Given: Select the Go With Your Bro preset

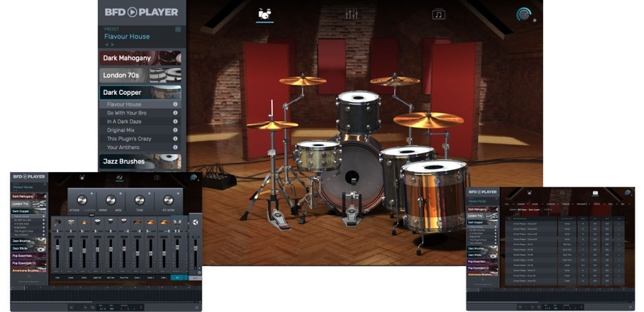Looking at the screenshot, I should (x=127, y=113).
